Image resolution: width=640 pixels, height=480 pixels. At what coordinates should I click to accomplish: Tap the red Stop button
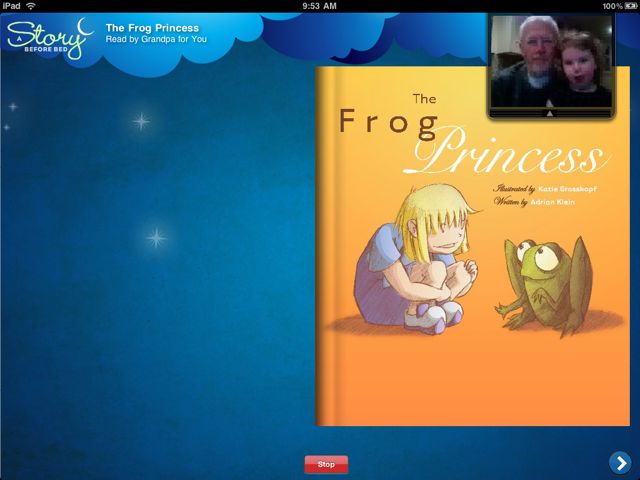click(x=326, y=464)
